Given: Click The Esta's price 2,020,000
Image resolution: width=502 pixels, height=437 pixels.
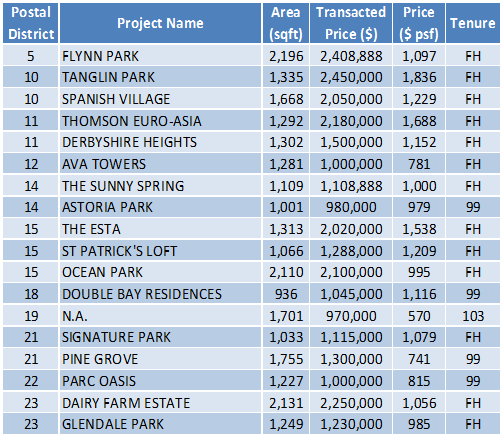Looking at the screenshot, I should tap(351, 229).
